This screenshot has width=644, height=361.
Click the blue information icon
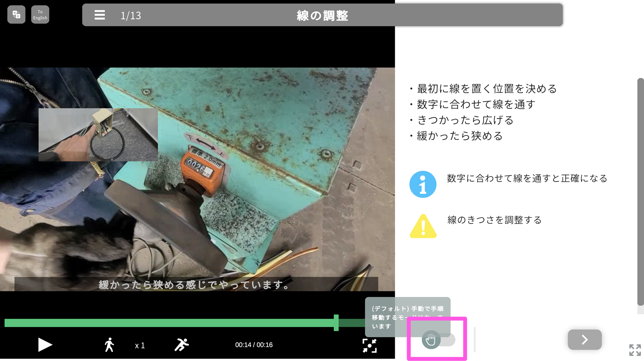pos(423,184)
